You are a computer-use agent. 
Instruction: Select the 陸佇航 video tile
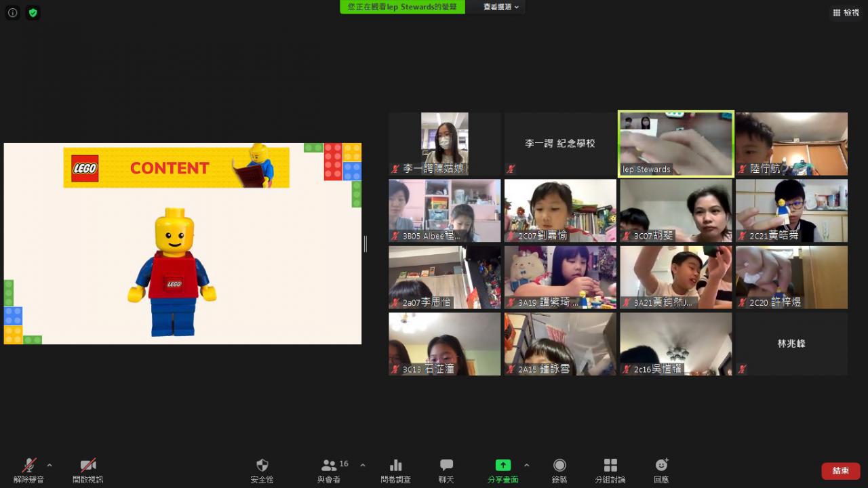coord(791,144)
